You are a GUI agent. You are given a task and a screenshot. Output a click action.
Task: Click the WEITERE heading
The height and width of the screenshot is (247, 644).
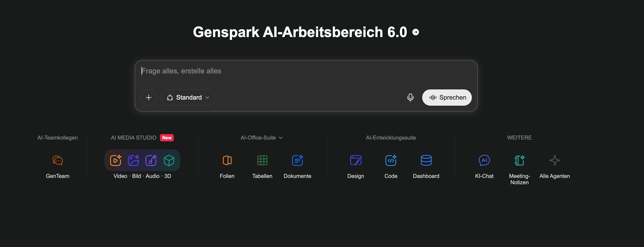519,138
